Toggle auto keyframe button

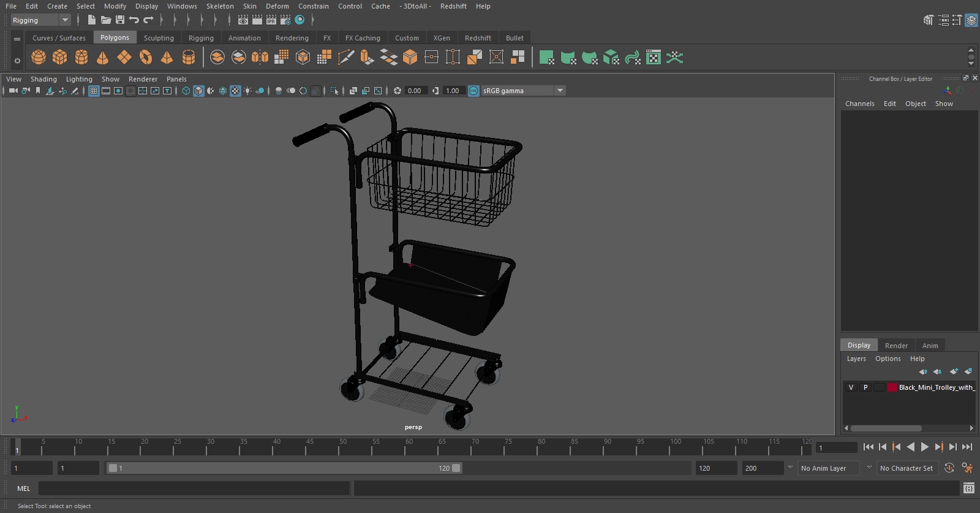[x=949, y=468]
